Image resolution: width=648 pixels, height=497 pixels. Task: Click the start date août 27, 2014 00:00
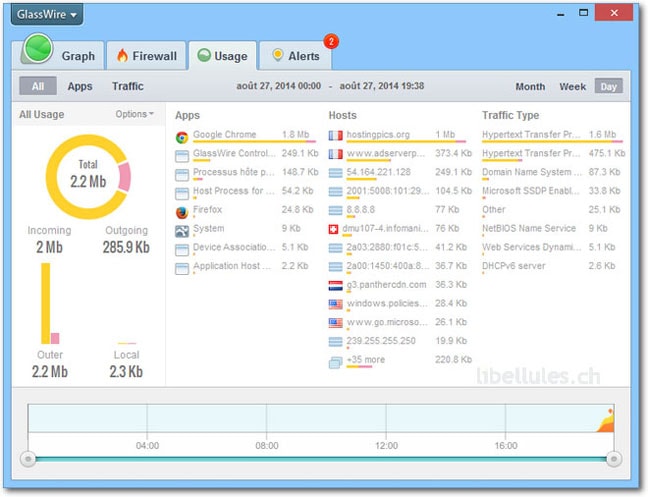coord(279,86)
